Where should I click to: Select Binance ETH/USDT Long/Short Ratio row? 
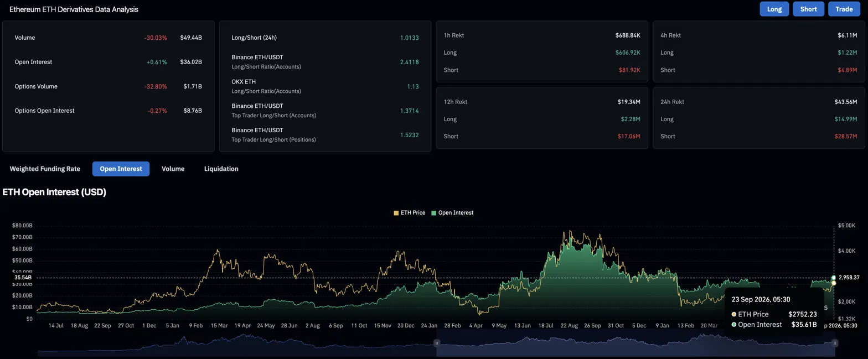325,62
